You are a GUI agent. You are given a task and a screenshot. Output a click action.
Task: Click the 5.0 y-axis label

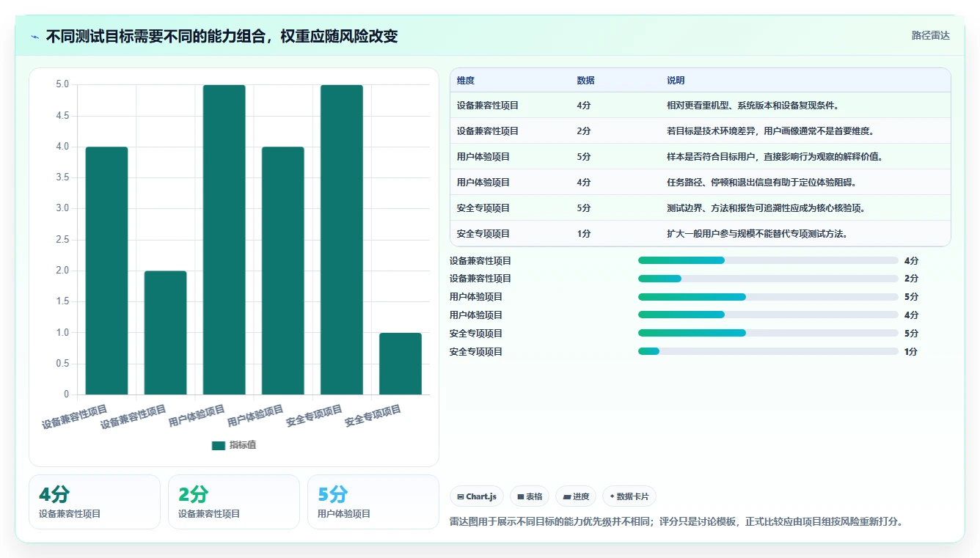tap(62, 84)
